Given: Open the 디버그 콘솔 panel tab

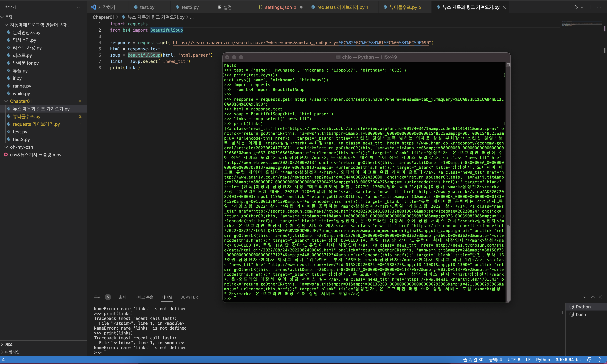Looking at the screenshot, I should point(143,297).
